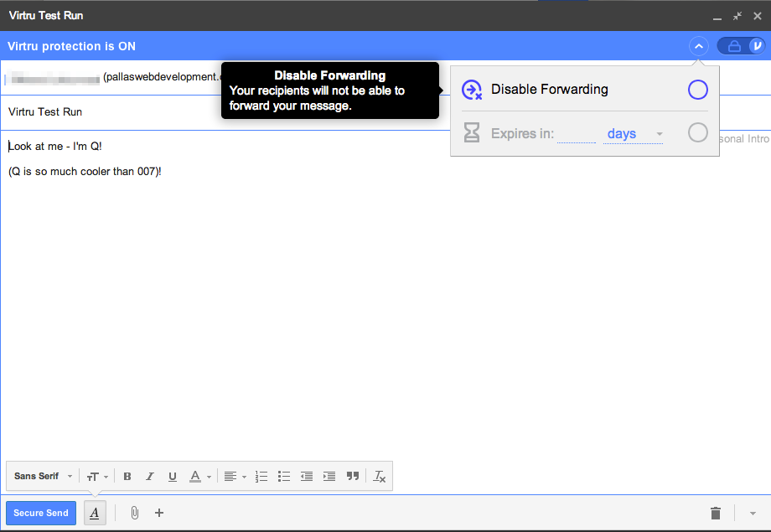Viewport: 771px width, 532px height.
Task: Open the text size dropdown
Action: point(97,476)
